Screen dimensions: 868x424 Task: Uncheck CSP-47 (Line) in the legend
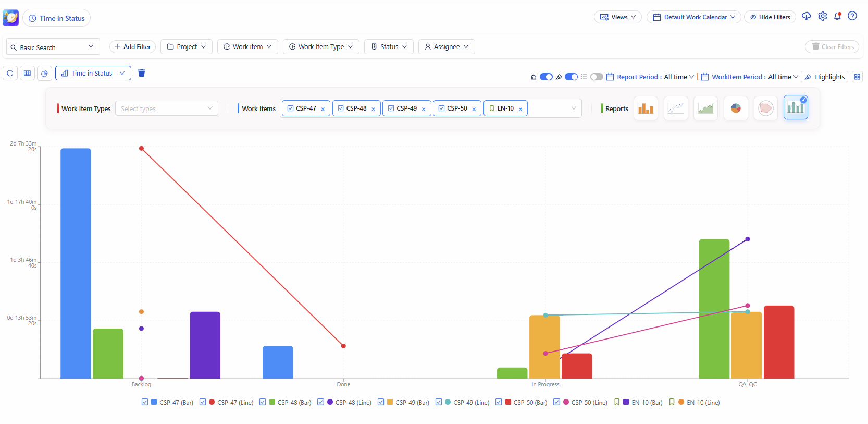pyautogui.click(x=203, y=402)
